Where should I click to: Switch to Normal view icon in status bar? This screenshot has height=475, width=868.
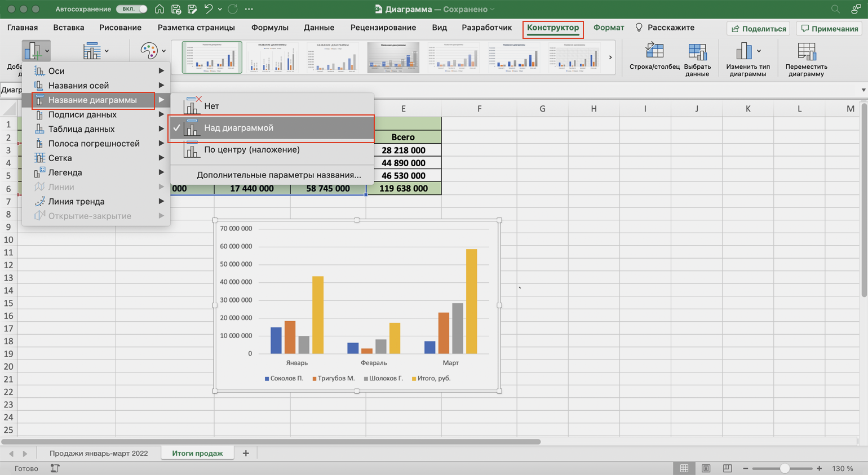684,469
